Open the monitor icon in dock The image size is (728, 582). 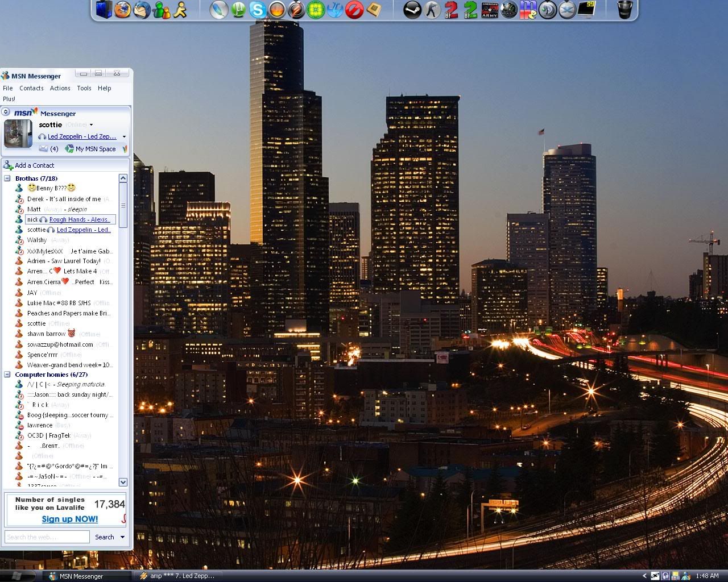click(586, 10)
